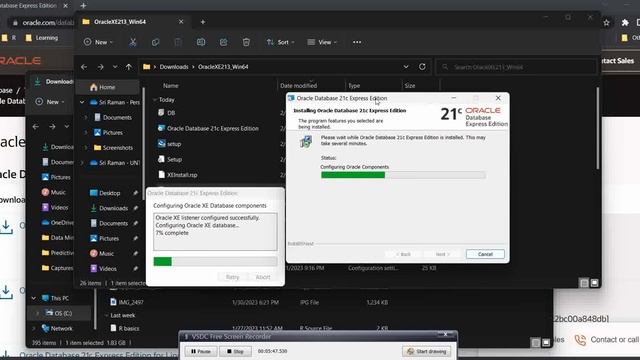Click OracleXE213_Win64 in the breadcrumb path
This screenshot has height=360, width=640.
(223, 67)
